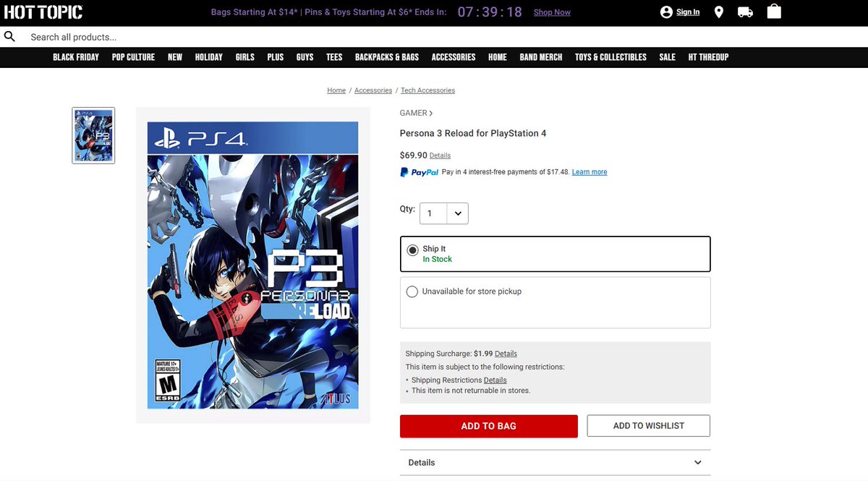The width and height of the screenshot is (868, 481).
Task: Open the account profile icon
Action: coord(666,12)
